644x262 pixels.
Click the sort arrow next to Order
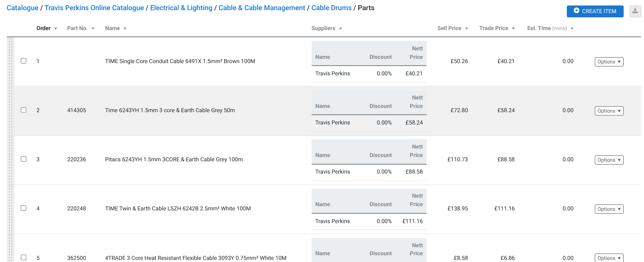click(56, 28)
